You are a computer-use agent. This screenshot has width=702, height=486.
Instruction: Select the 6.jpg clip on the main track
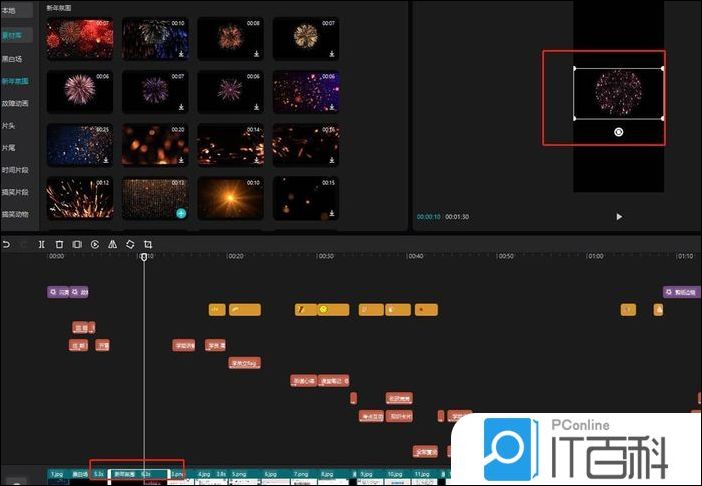point(276,477)
